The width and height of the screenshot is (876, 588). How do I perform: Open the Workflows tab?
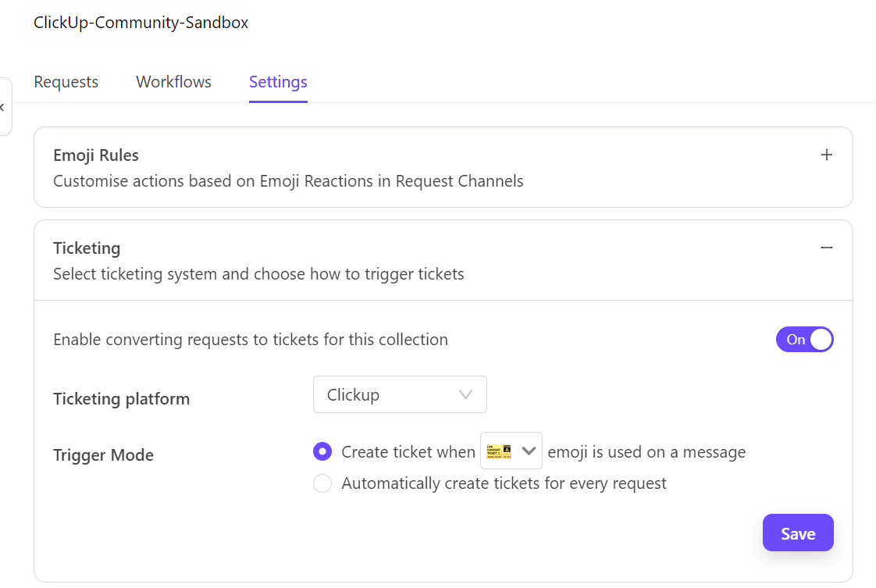click(173, 82)
